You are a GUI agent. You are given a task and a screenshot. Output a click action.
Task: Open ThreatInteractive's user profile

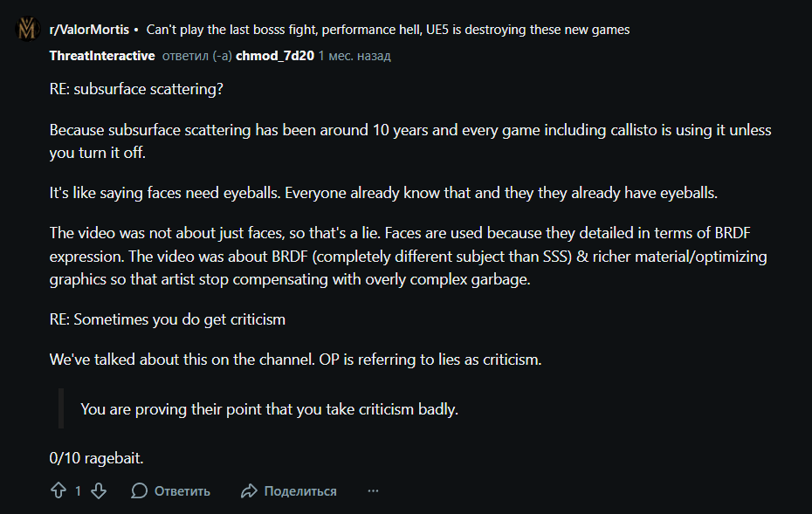(x=102, y=56)
